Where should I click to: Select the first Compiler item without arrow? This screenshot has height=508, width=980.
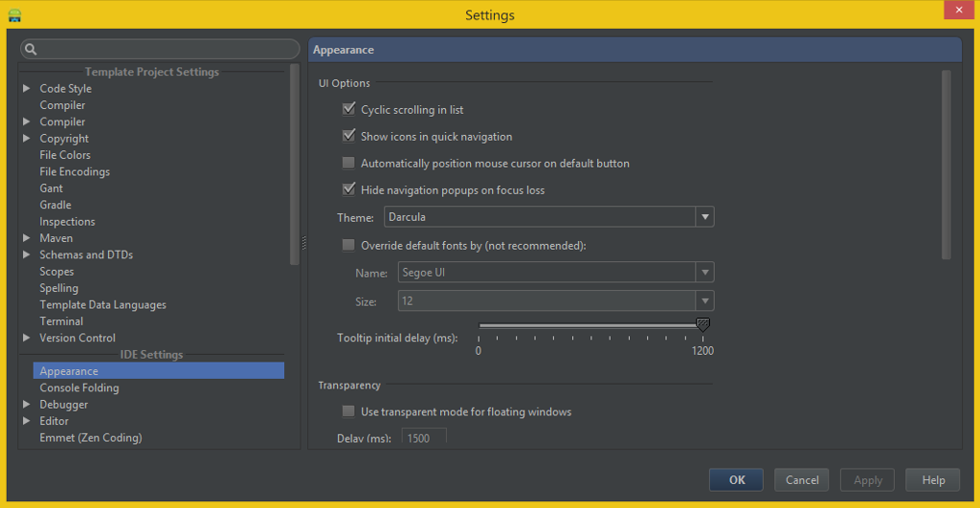[x=62, y=105]
